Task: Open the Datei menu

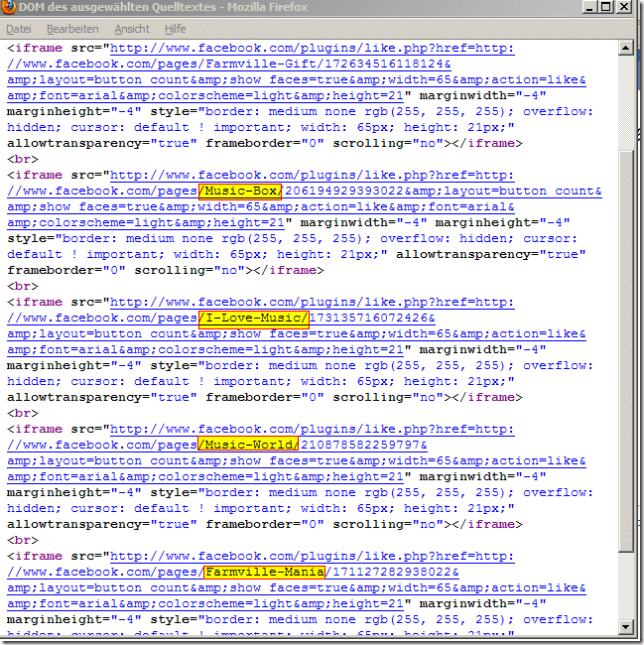Action: click(19, 29)
